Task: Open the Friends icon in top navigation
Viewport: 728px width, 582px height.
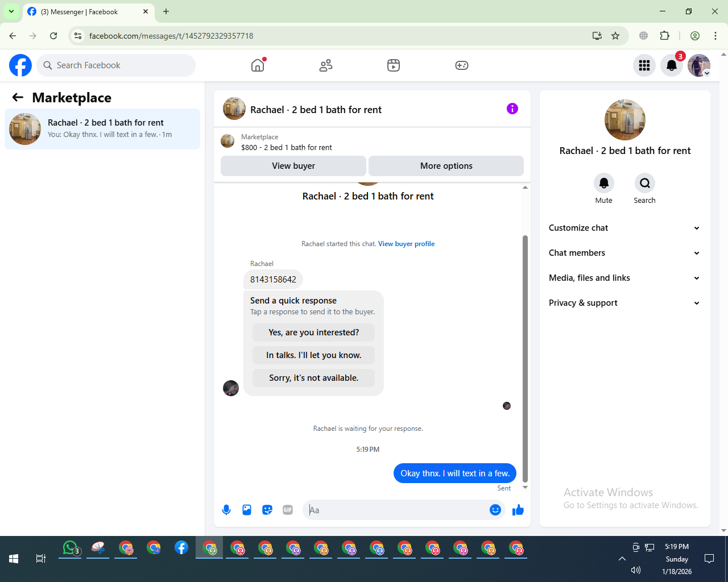Action: click(326, 65)
